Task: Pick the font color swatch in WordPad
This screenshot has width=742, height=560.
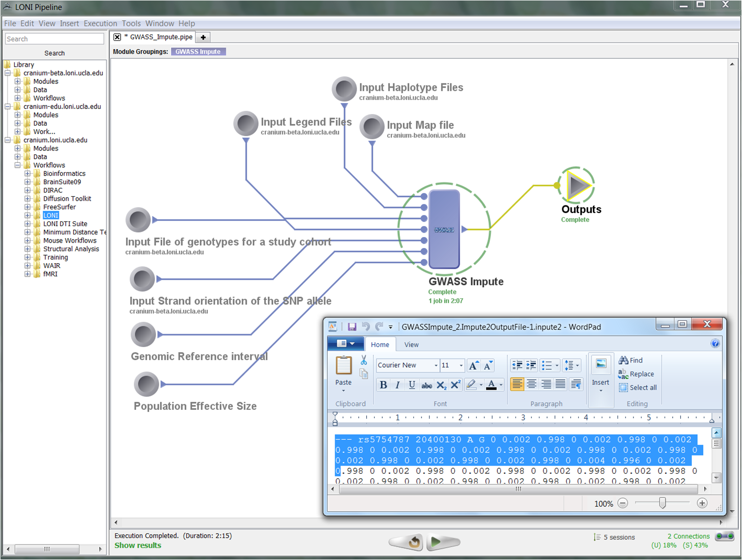Action: [x=492, y=385]
